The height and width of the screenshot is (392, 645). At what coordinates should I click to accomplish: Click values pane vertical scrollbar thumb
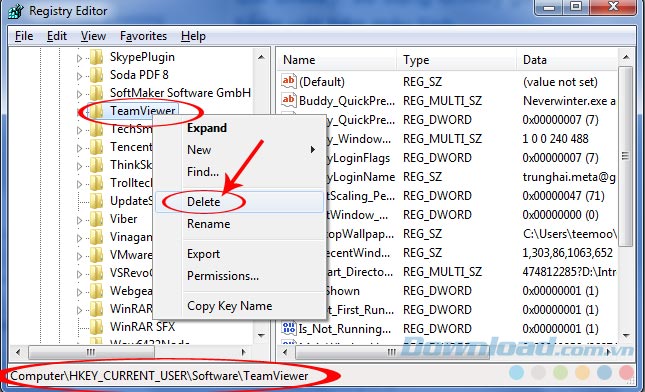click(626, 156)
